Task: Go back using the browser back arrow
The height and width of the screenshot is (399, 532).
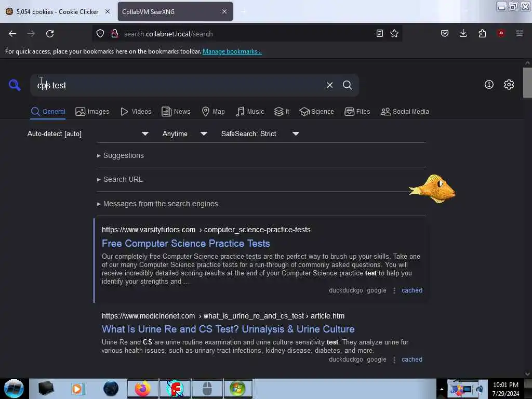Action: pos(12,34)
